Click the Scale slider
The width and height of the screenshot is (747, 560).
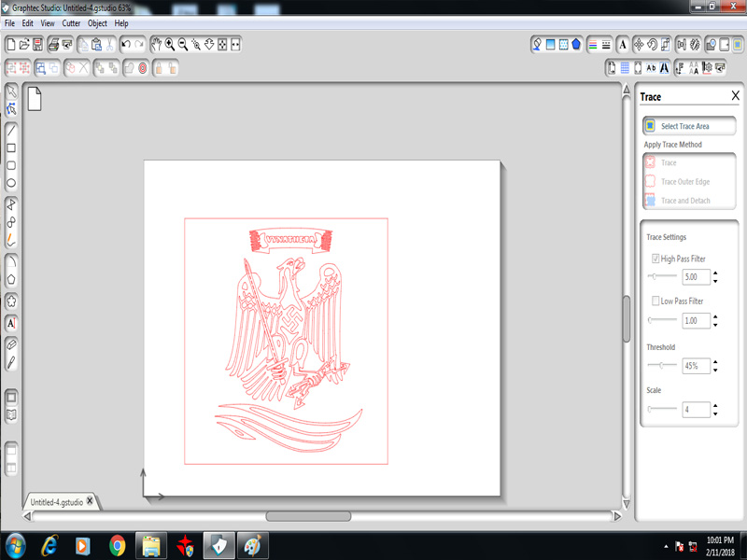[x=662, y=409]
